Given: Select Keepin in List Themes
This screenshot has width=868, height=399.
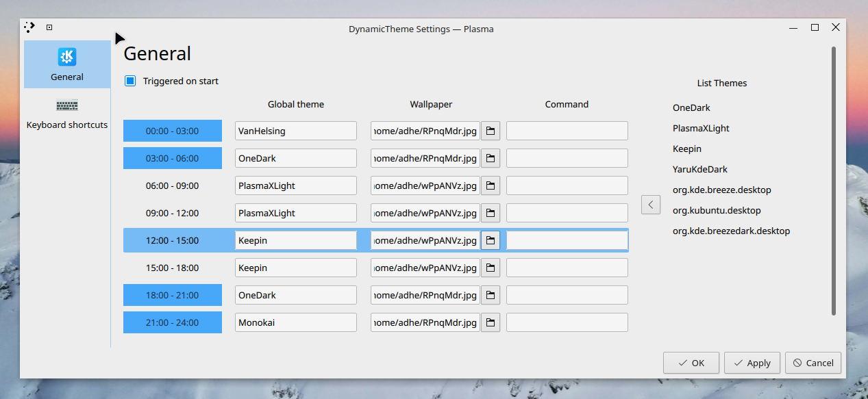Looking at the screenshot, I should [687, 149].
